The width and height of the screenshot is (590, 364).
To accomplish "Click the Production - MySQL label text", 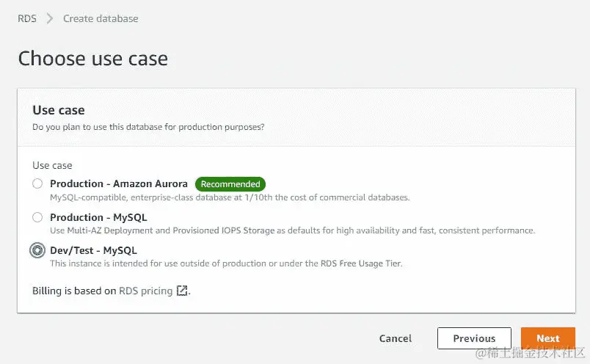I will (98, 217).
